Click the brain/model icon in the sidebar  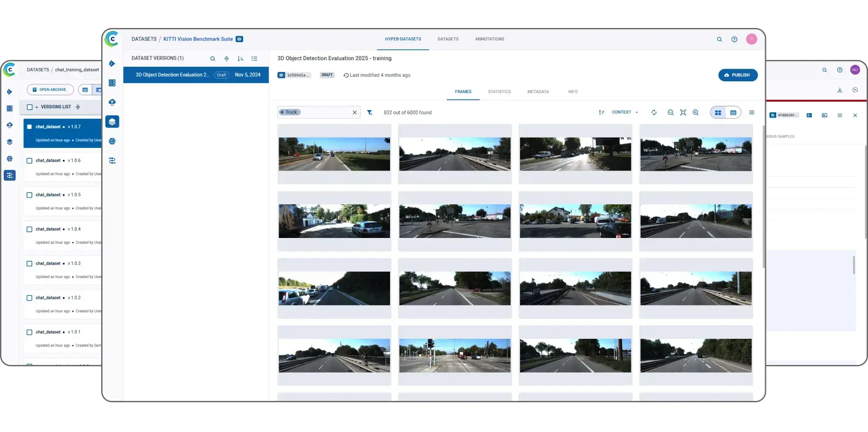click(x=112, y=141)
